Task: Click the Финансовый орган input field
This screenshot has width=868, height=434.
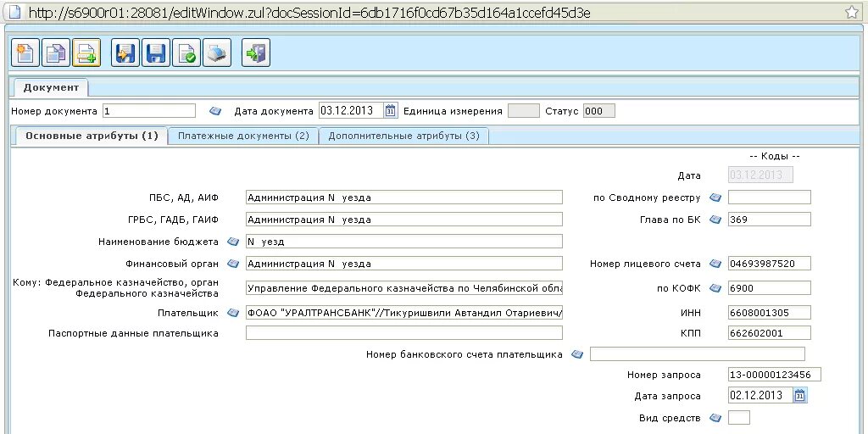Action: click(x=404, y=264)
